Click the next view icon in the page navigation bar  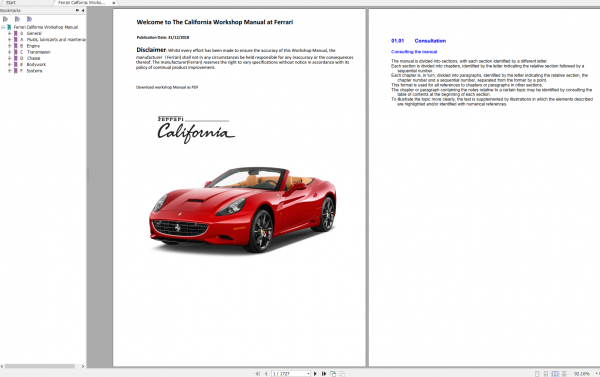coord(342,374)
